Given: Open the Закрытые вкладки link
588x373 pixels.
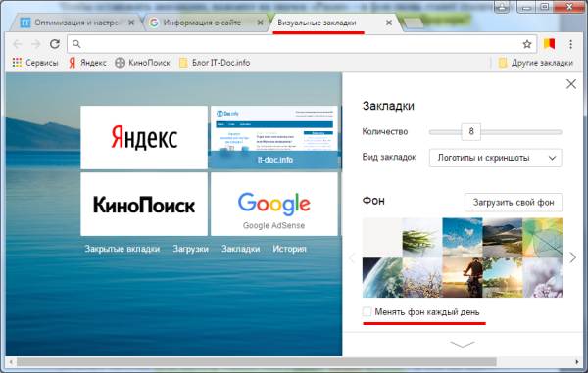Looking at the screenshot, I should (122, 249).
